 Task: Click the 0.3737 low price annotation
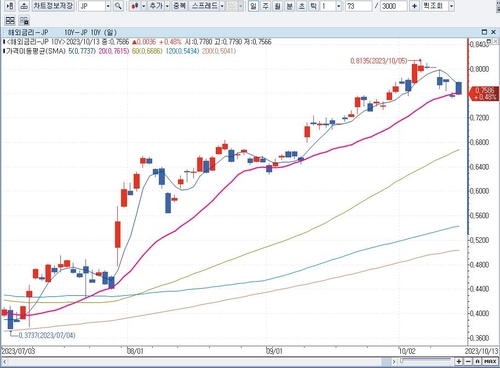click(x=47, y=335)
